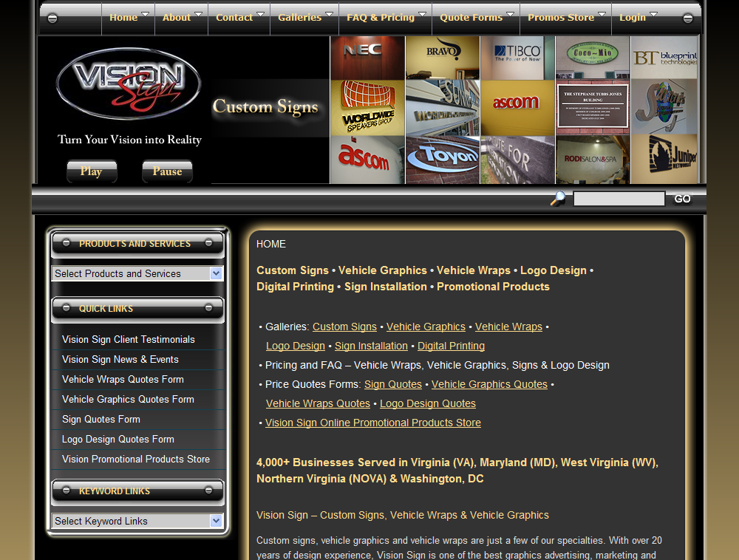The width and height of the screenshot is (739, 560).
Task: Click the Vision Sign logo
Action: pos(129,83)
